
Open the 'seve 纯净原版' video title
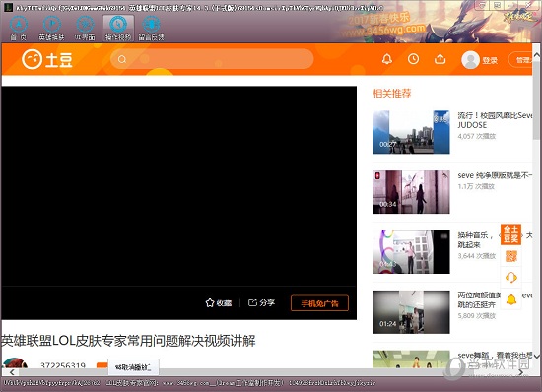pos(495,175)
